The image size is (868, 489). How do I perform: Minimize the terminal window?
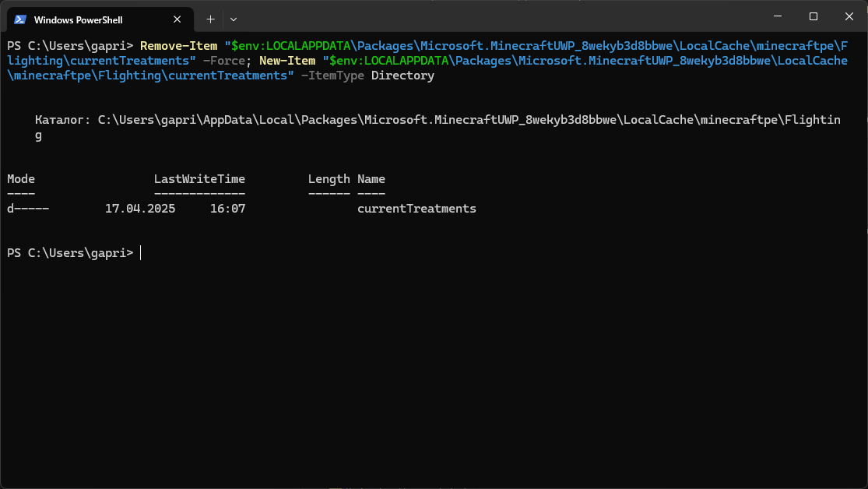pyautogui.click(x=778, y=16)
